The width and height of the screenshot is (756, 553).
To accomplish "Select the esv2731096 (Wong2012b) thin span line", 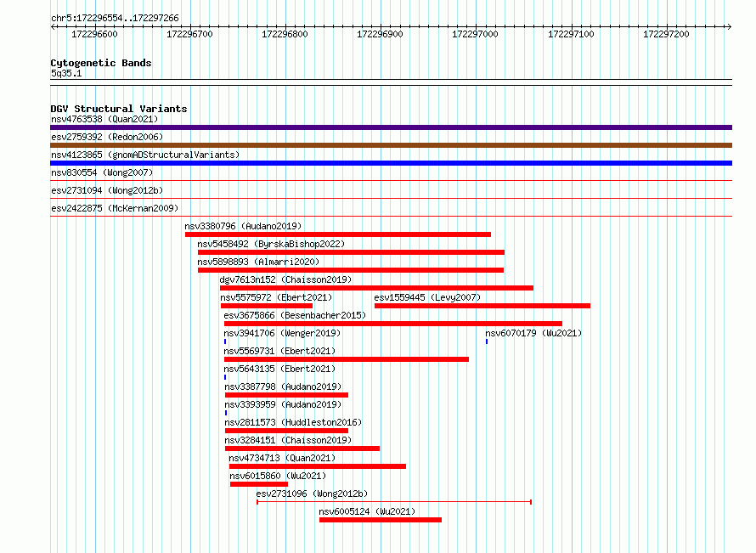I will point(394,502).
